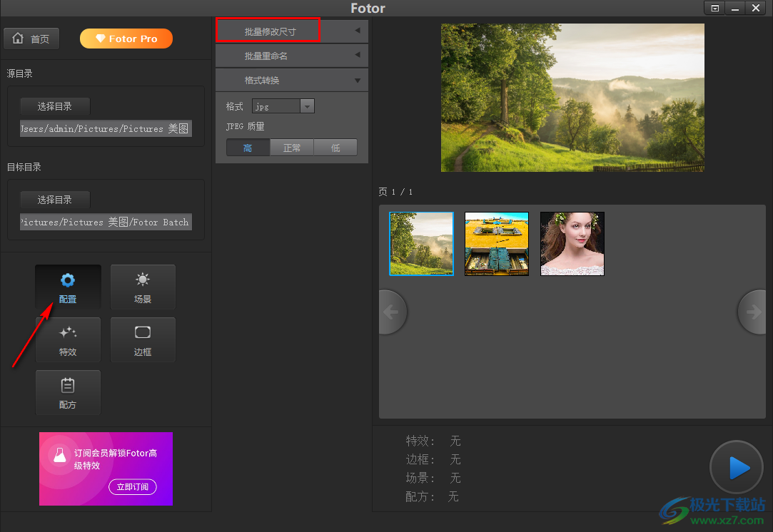Minimize the Fotor window

(x=735, y=8)
